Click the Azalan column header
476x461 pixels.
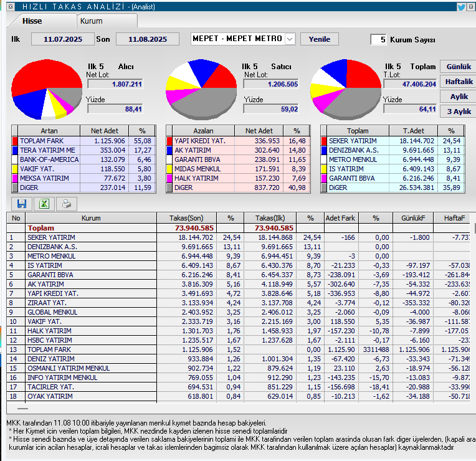(203, 131)
